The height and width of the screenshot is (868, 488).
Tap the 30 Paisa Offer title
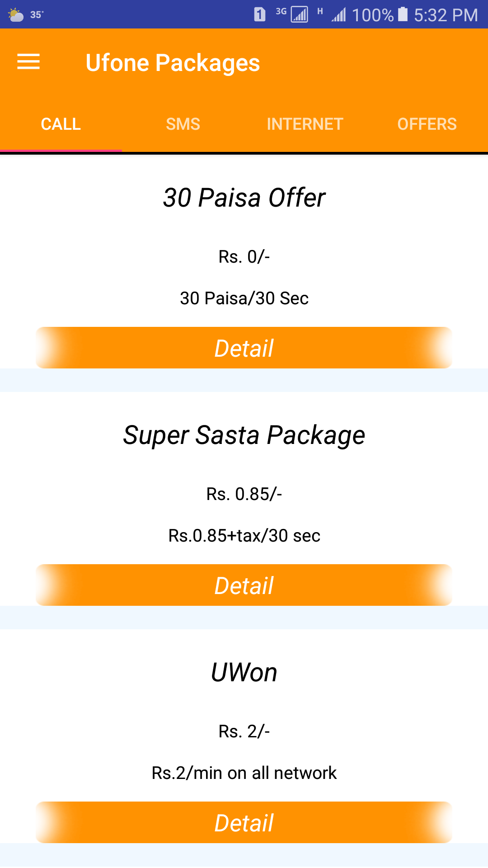tap(244, 198)
